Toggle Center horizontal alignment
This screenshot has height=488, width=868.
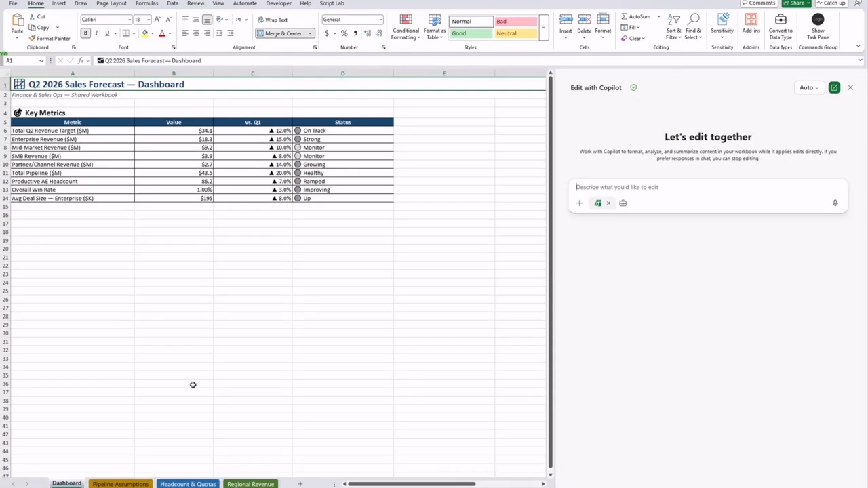pos(196,33)
